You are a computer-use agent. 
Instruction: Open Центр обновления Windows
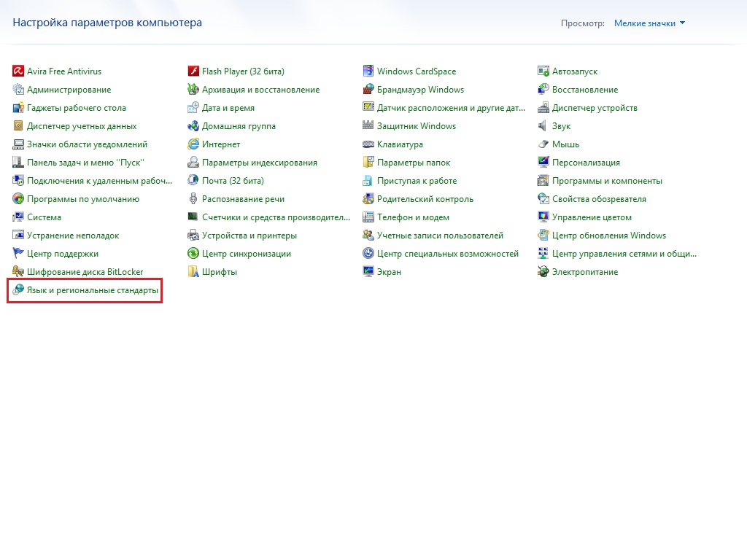coord(609,236)
